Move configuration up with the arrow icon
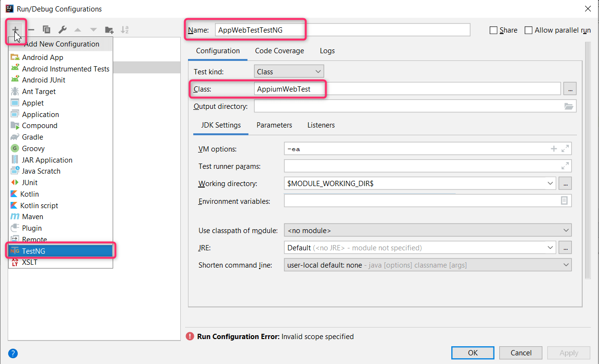 78,30
